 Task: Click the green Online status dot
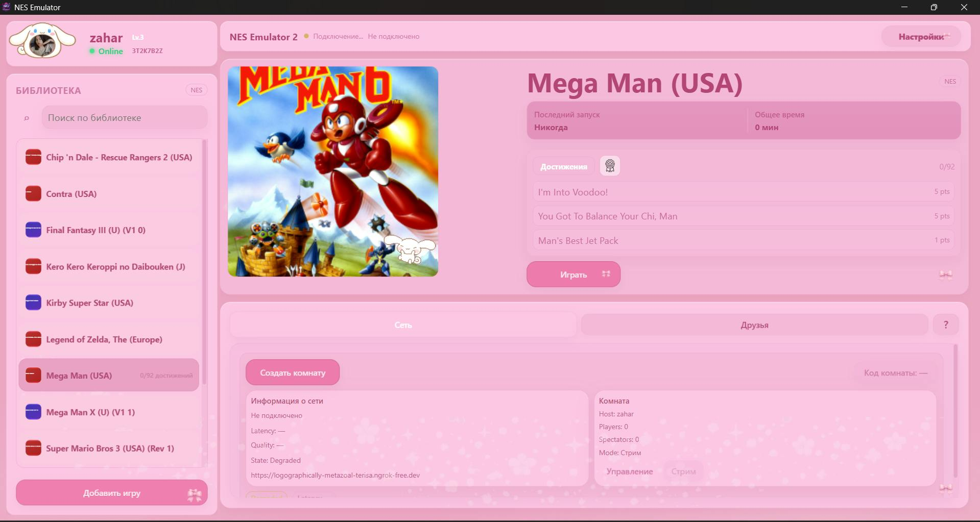[x=92, y=51]
